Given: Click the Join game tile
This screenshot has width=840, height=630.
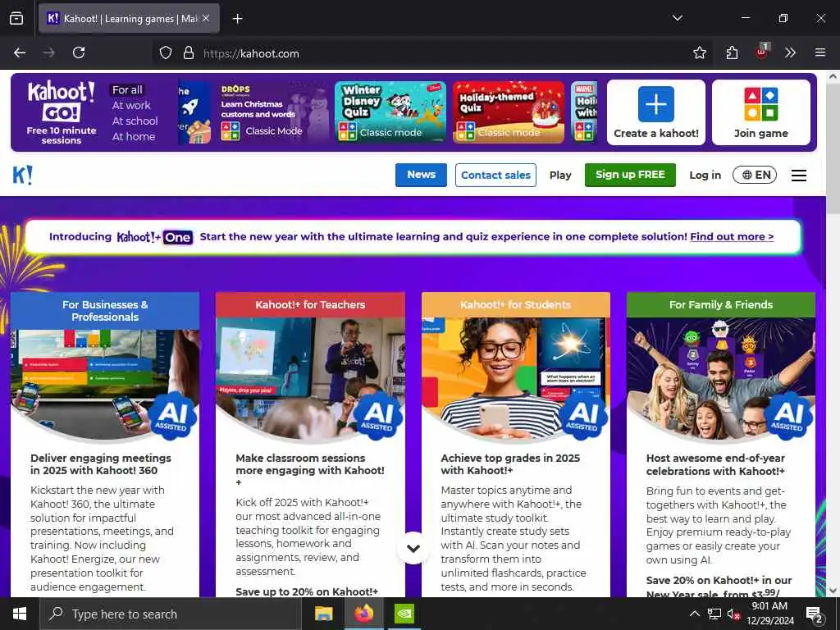Looking at the screenshot, I should [x=760, y=112].
